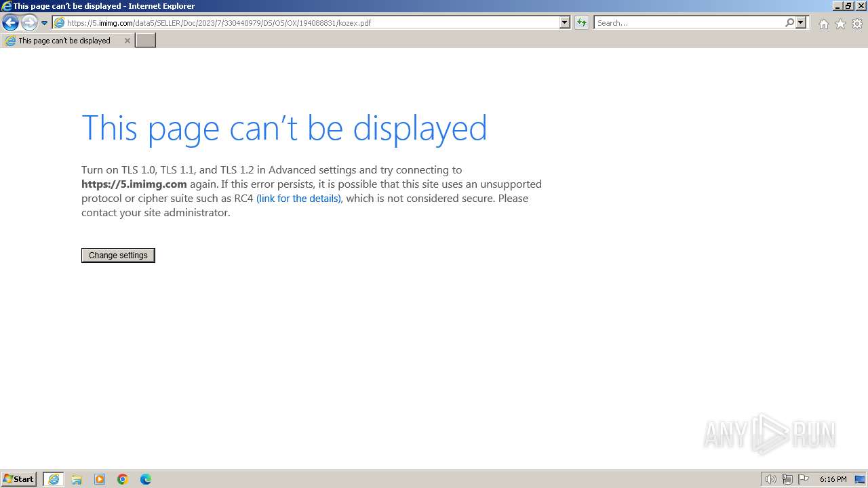The height and width of the screenshot is (488, 868).
Task: Click the Change settings button
Action: pos(118,256)
